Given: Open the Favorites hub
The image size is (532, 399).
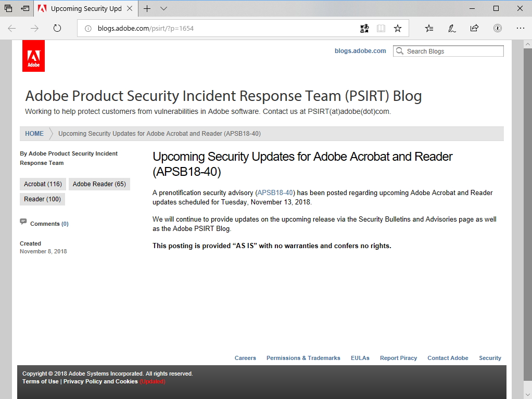Looking at the screenshot, I should 429,29.
